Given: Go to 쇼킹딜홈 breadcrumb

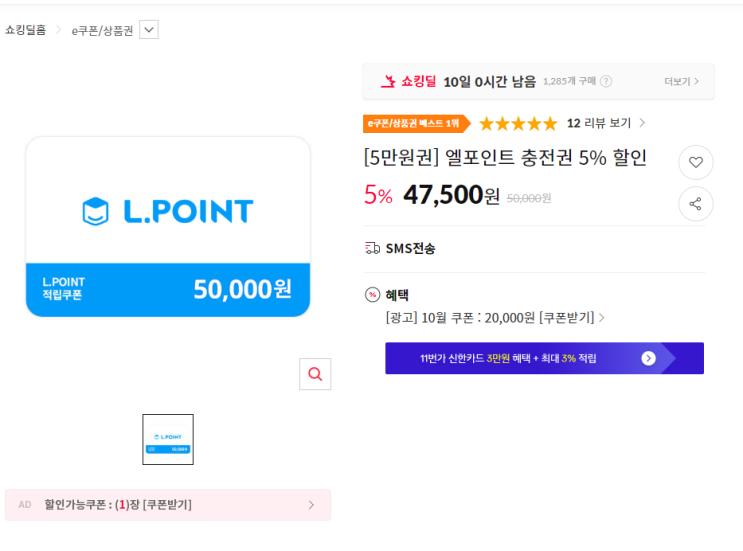Looking at the screenshot, I should coord(26,30).
